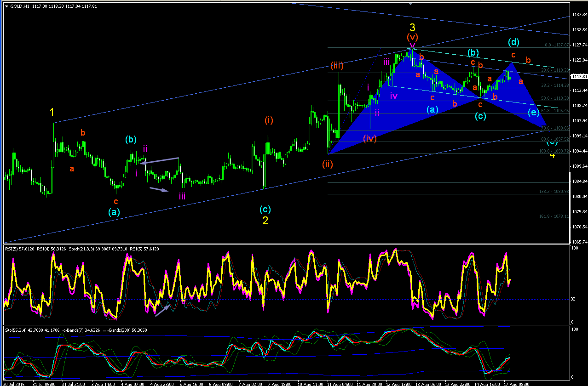The width and height of the screenshot is (588, 386).
Task: Click Fibonacci level 138.2 - 1080.98
Action: coord(554,192)
